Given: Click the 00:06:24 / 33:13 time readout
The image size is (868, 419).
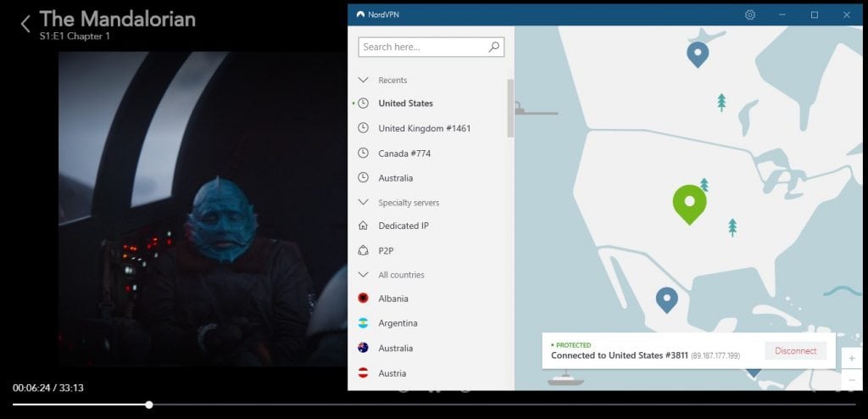Looking at the screenshot, I should pyautogui.click(x=48, y=388).
